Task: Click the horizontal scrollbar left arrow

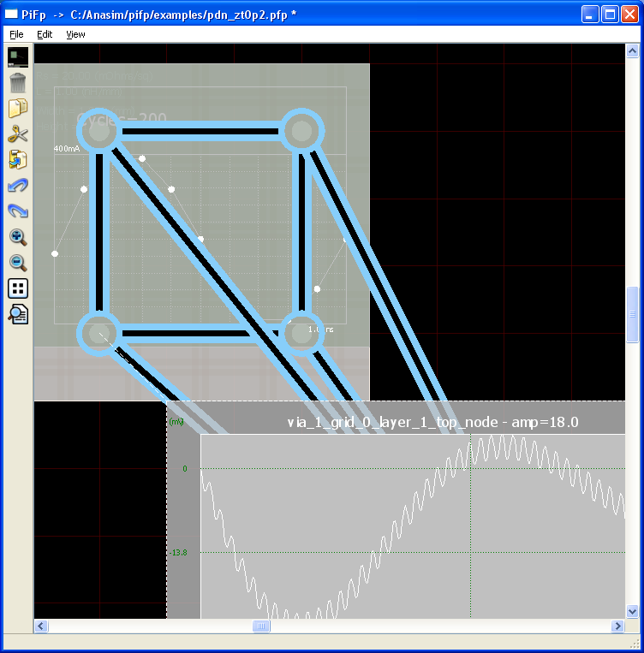Action: (41, 626)
